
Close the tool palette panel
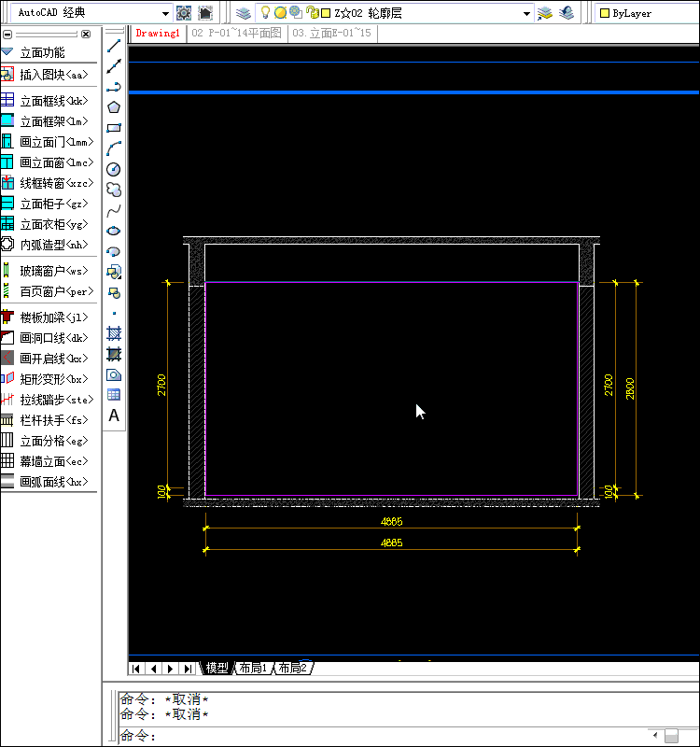click(86, 34)
